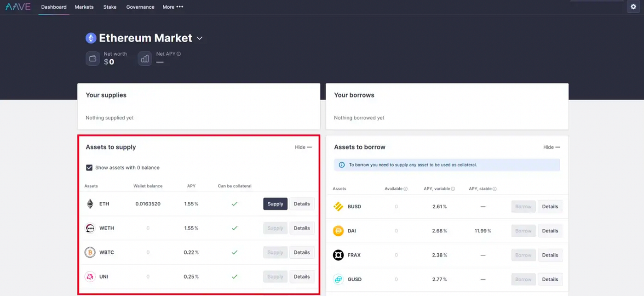
Task: Open Details for UNI supply
Action: tap(302, 277)
